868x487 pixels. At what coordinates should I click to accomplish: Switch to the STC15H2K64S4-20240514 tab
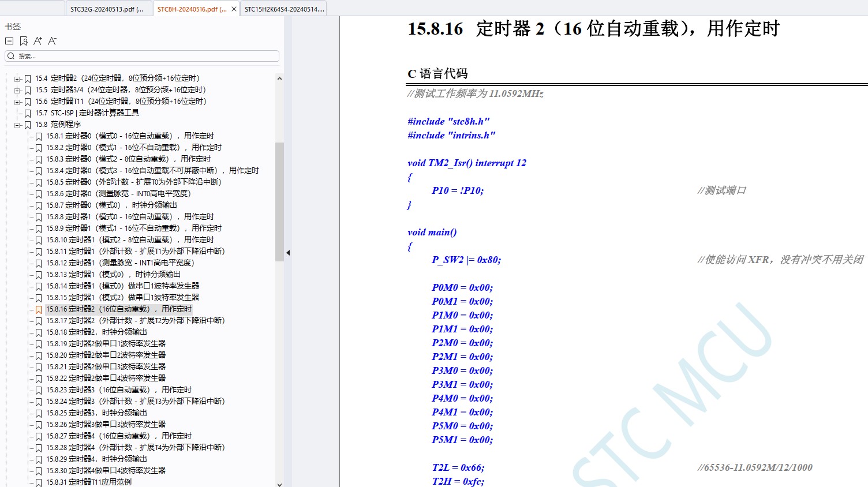285,9
